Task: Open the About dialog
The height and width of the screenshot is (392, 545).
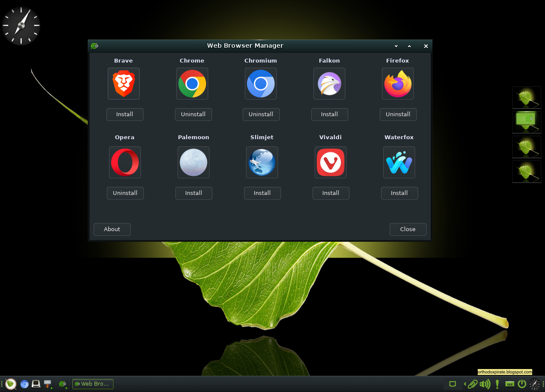Action: [x=112, y=229]
